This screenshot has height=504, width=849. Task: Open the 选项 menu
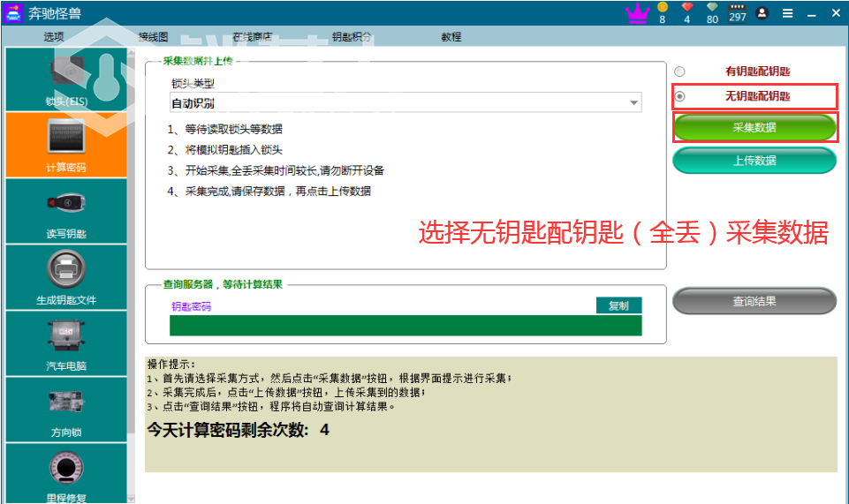(x=54, y=37)
